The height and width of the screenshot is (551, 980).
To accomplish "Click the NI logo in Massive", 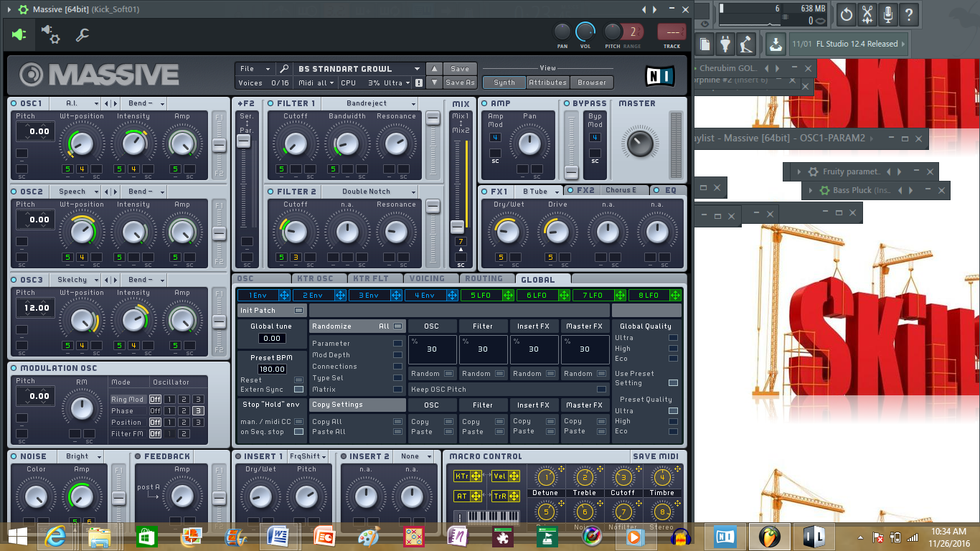I will (x=659, y=76).
